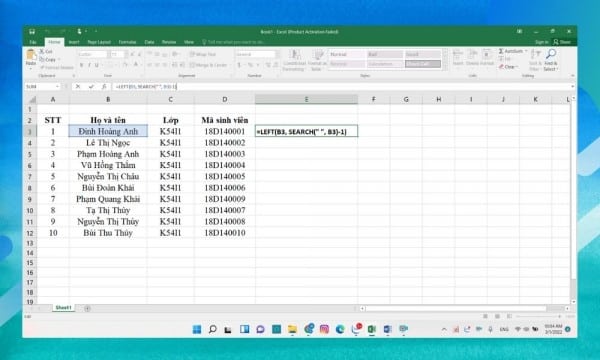Click the Excel icon on the taskbar
Screen dimensions: 600x360
click(372, 329)
